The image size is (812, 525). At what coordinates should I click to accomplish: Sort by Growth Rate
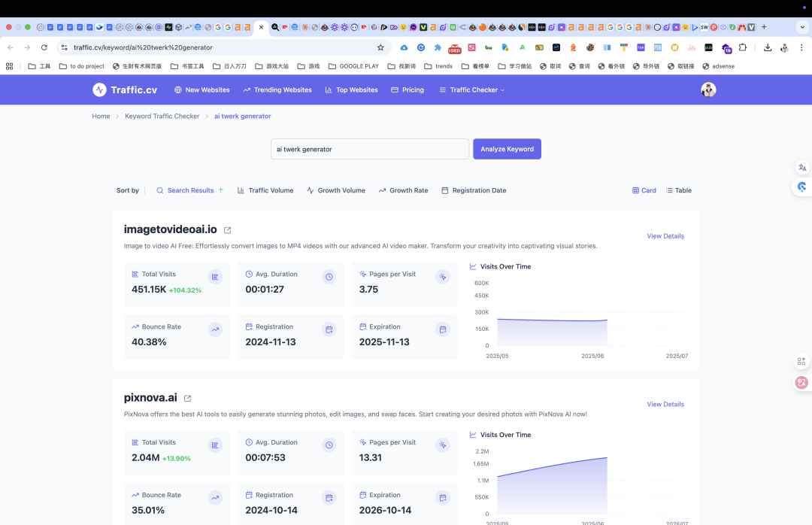pos(403,190)
